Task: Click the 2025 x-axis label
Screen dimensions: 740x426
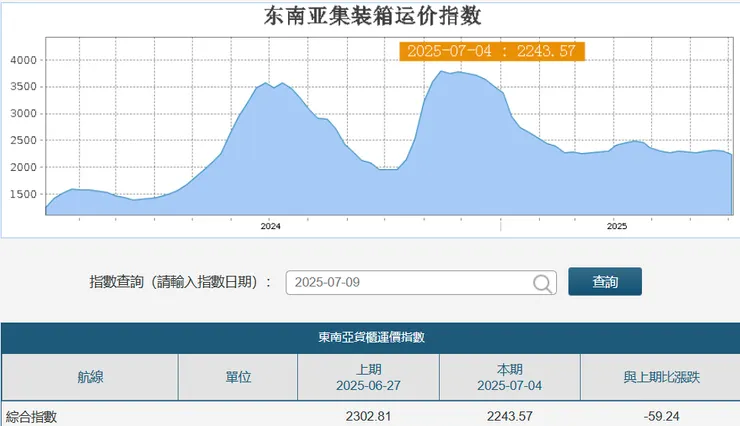Action: point(617,226)
